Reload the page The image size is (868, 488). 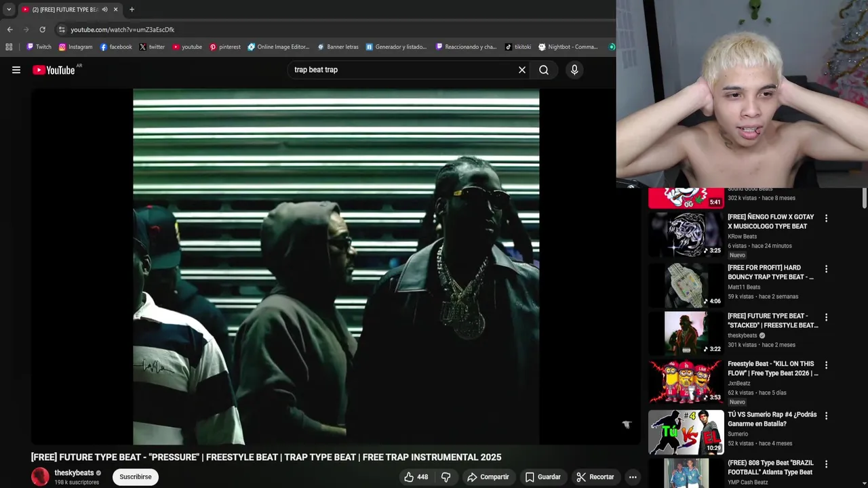pyautogui.click(x=42, y=30)
